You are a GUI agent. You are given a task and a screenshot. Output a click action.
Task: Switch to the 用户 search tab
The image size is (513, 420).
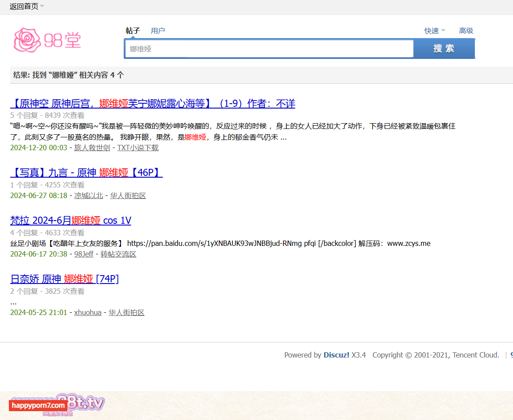click(x=158, y=31)
